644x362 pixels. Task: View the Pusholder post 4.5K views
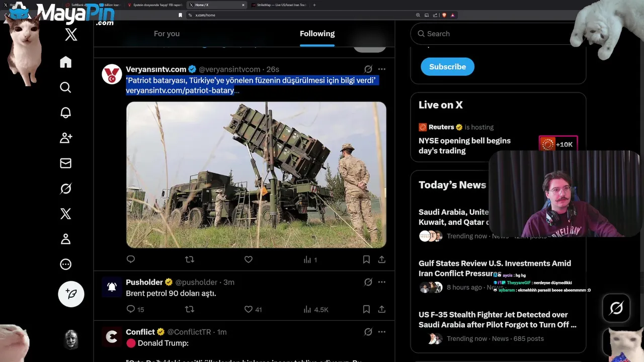316,309
